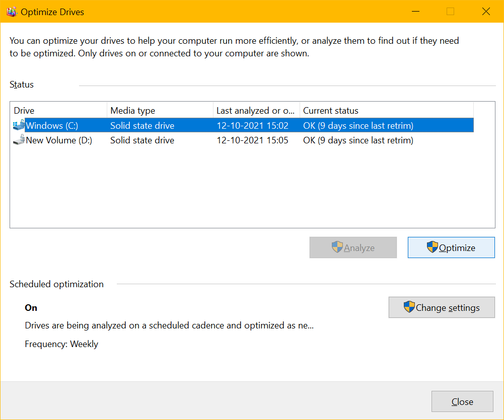
Task: Click the truncated scheduled cadence description text
Action: pyautogui.click(x=169, y=325)
